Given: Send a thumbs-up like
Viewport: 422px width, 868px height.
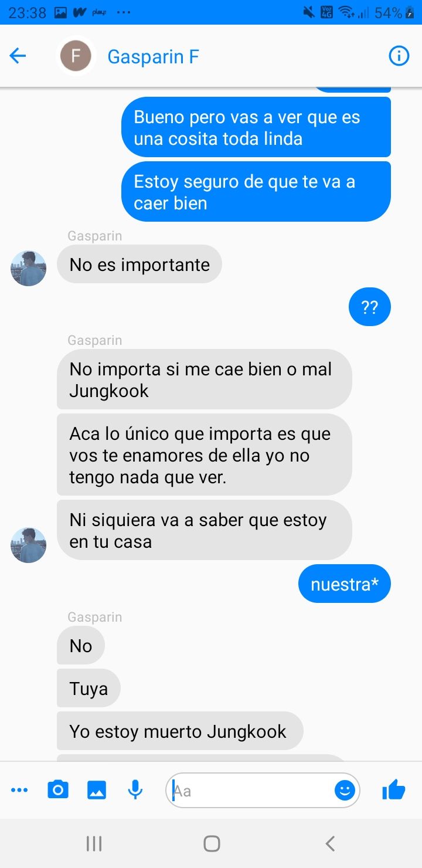Looking at the screenshot, I should [x=393, y=790].
